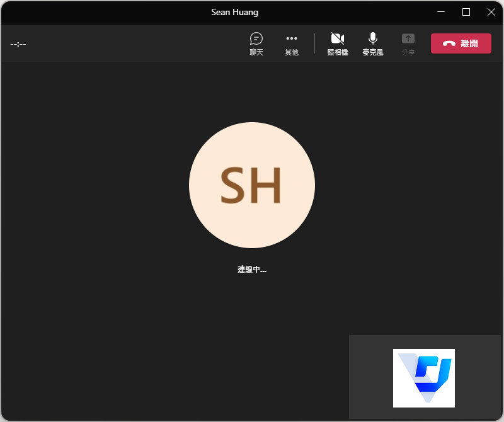Click the 麥克風 microphone label

pyautogui.click(x=373, y=52)
